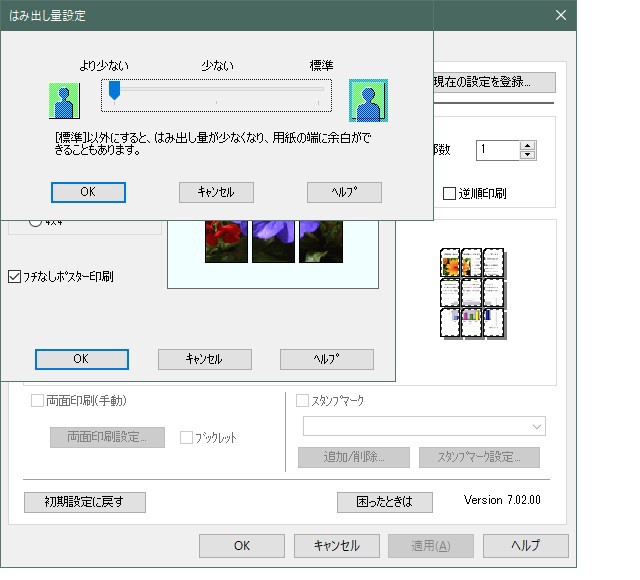Select the 4x4 radio button
Screen dimensions: 640x580
coord(36,222)
